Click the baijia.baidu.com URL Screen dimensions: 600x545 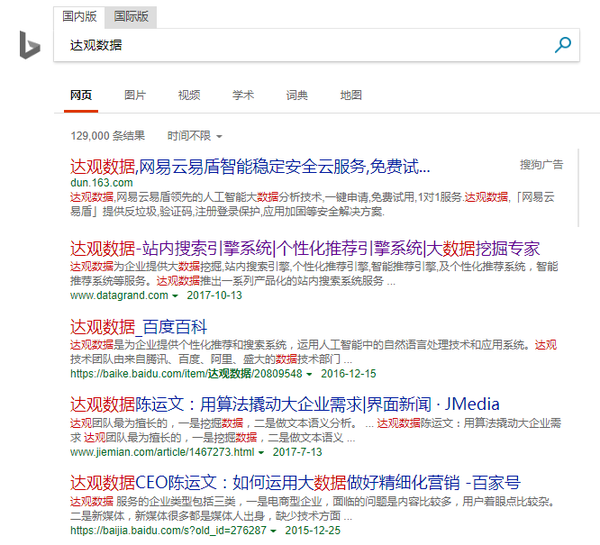[168, 530]
